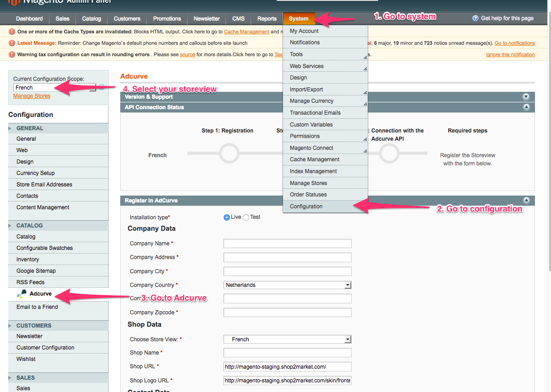551x392 pixels.
Task: Select the Test installation type
Action: point(246,217)
